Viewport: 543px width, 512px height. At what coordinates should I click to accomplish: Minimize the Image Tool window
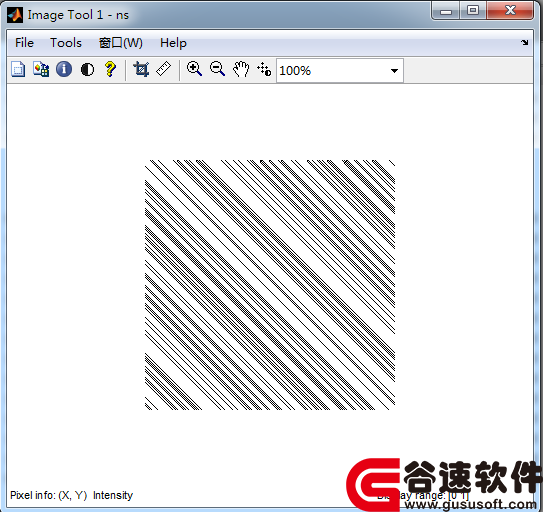pyautogui.click(x=446, y=10)
